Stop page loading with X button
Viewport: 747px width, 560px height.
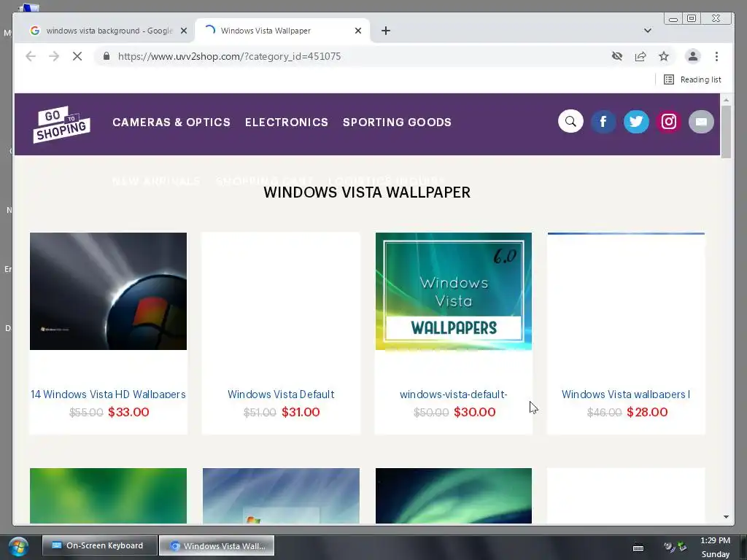[x=77, y=57]
